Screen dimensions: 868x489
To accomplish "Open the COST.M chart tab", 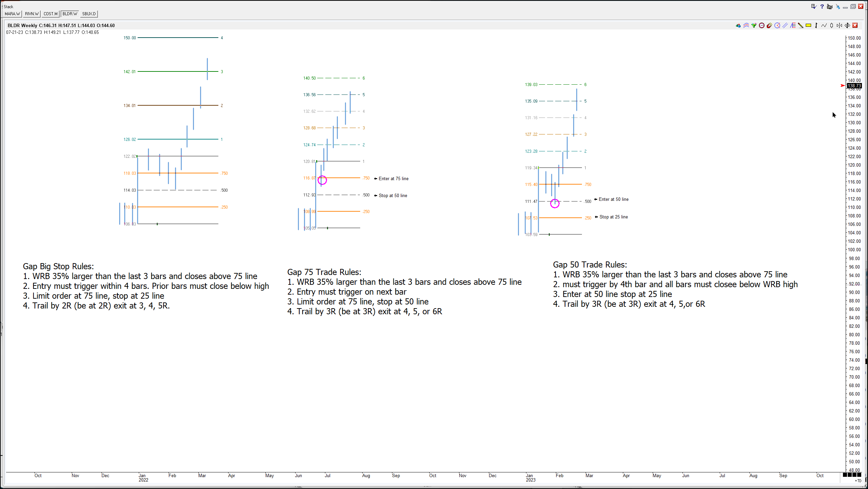I will pyautogui.click(x=50, y=14).
